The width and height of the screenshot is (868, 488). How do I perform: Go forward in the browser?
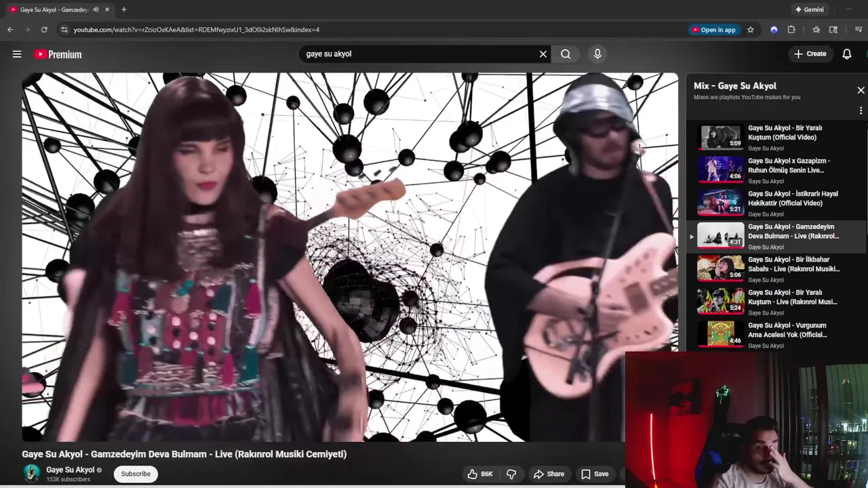[x=27, y=30]
